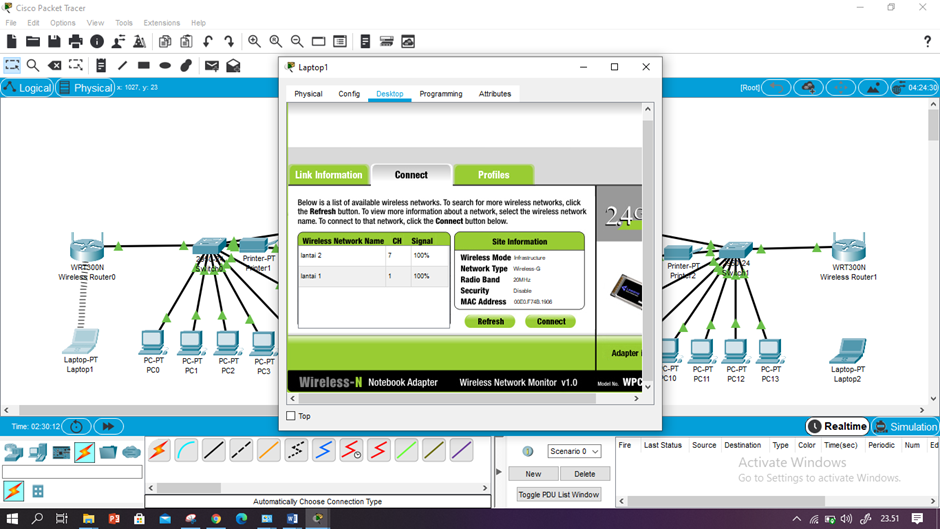Open the File menu
The width and height of the screenshot is (940, 529).
click(x=11, y=23)
